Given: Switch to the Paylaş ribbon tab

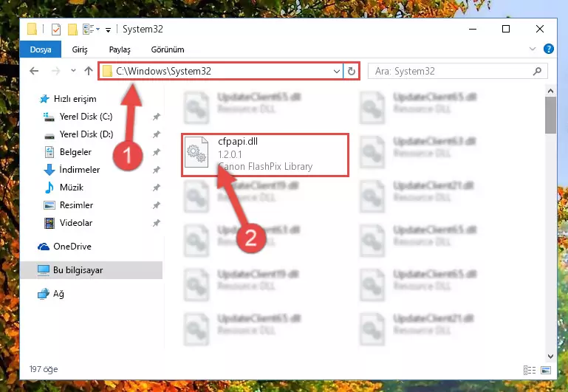Looking at the screenshot, I should tap(120, 49).
